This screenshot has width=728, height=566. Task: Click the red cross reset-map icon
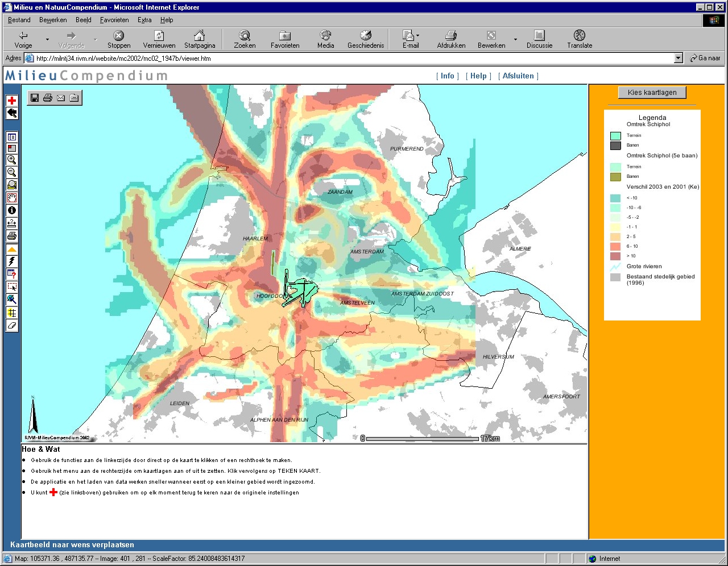[x=11, y=101]
